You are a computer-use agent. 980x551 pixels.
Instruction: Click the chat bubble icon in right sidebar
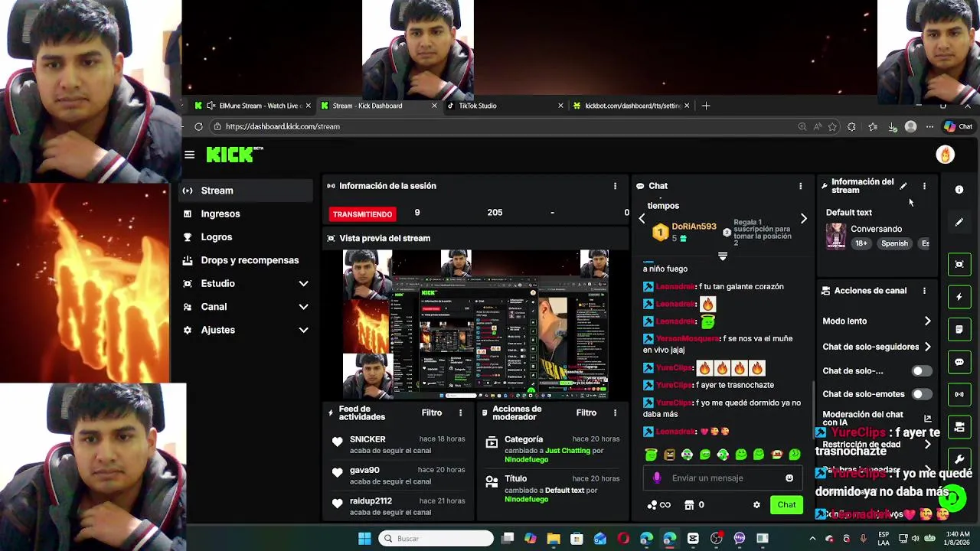(x=959, y=362)
